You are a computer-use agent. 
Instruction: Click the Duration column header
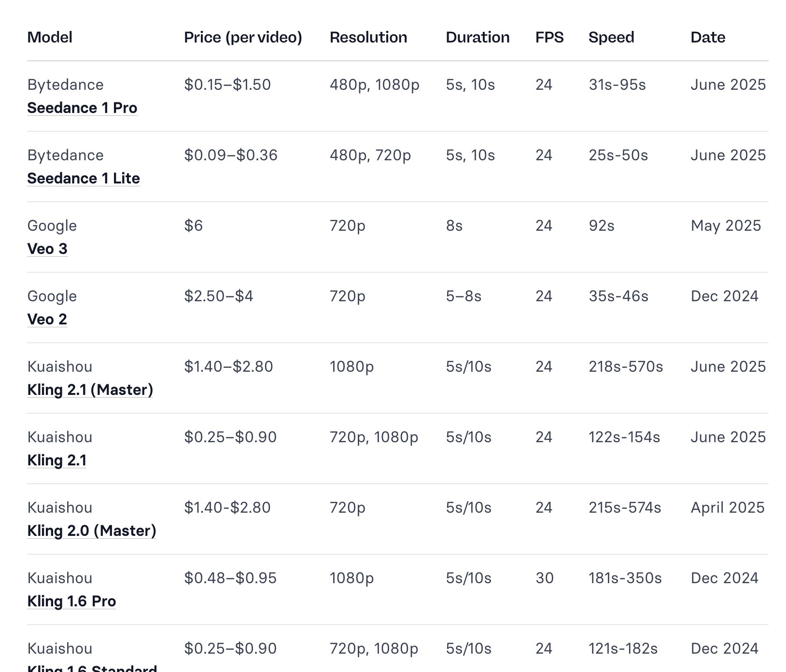pos(477,37)
